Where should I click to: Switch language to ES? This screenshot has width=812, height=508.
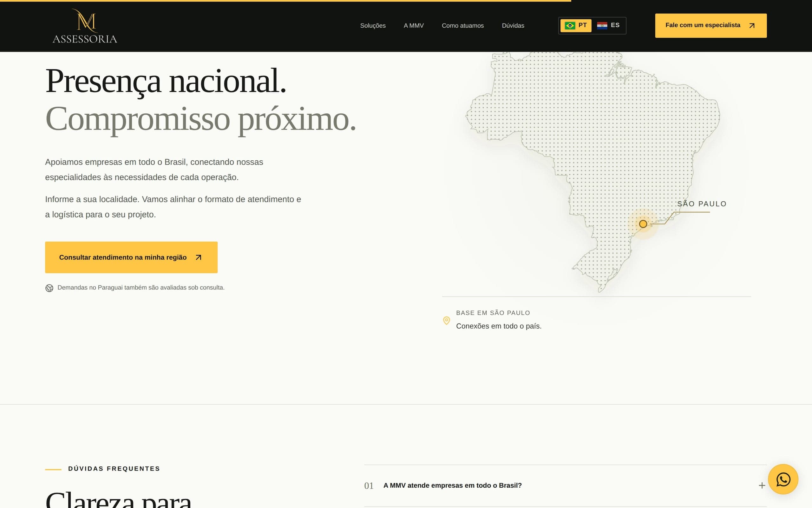click(x=608, y=25)
